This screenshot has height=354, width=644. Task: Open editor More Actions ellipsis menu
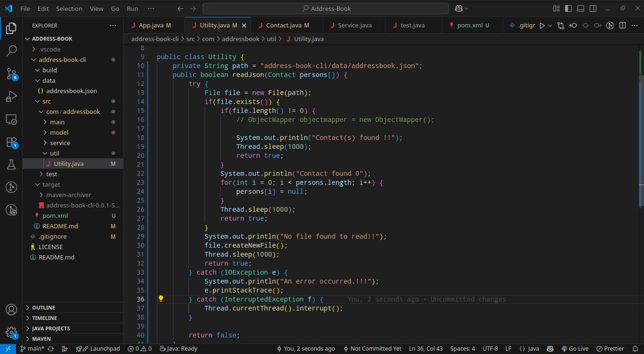[634, 25]
